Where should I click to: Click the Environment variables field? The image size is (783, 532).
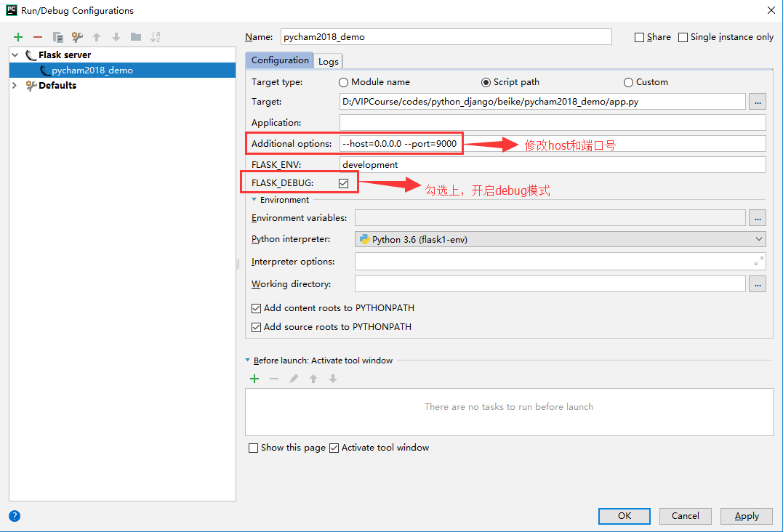550,218
